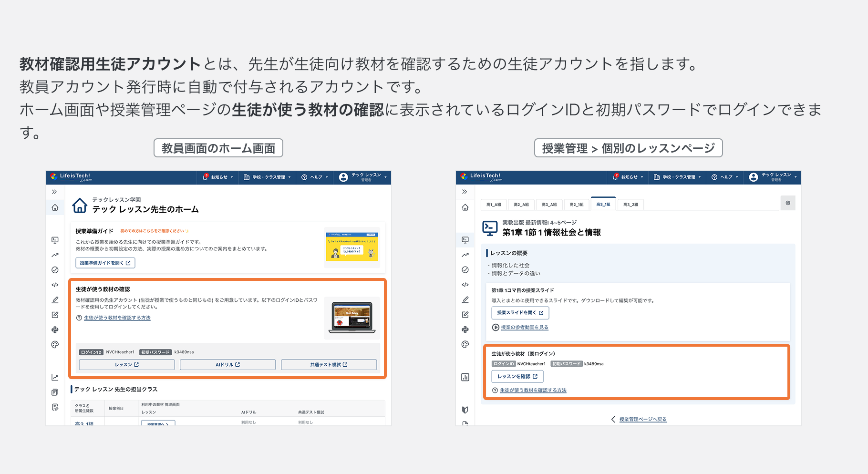The image size is (868, 474).
Task: Click the 授業の参考動画を見る link
Action: point(524,328)
